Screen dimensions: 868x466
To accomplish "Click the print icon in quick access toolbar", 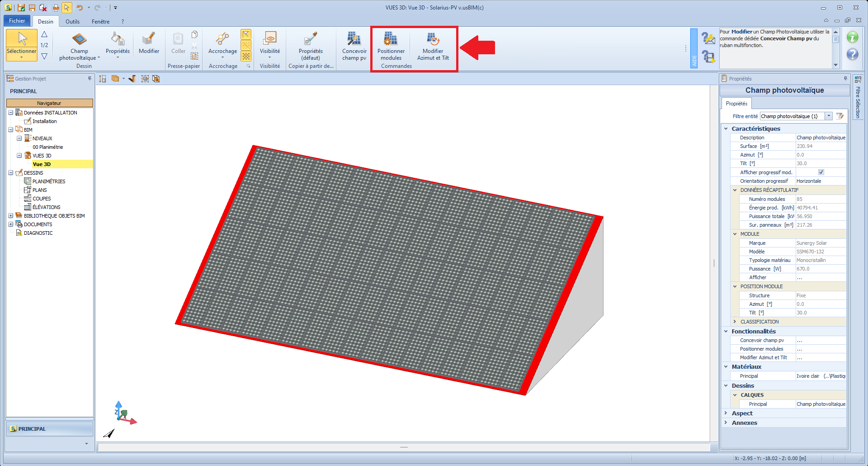I will [56, 8].
